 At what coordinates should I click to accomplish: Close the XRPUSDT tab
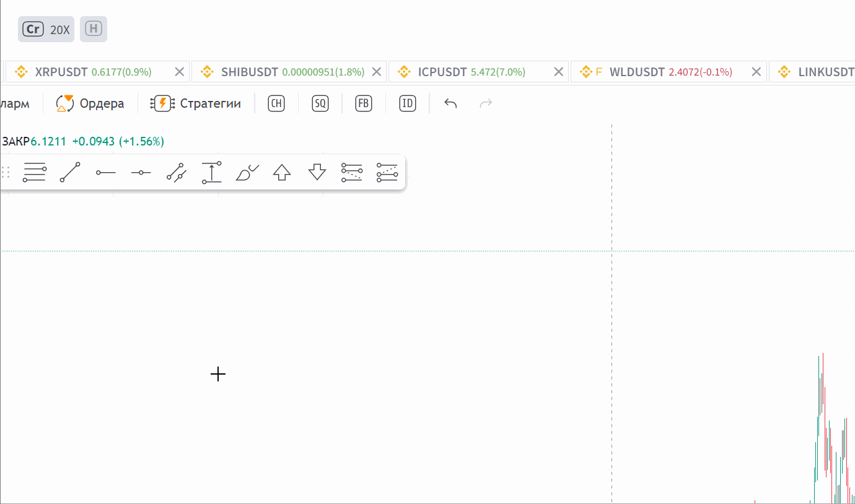click(180, 72)
